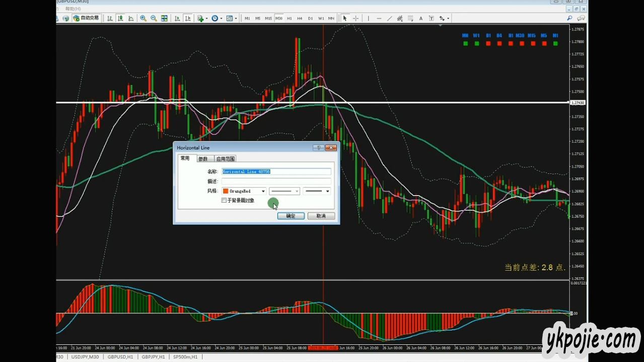This screenshot has width=644, height=362.
Task: Select the Fibonacci retracement tool
Action: point(410,18)
